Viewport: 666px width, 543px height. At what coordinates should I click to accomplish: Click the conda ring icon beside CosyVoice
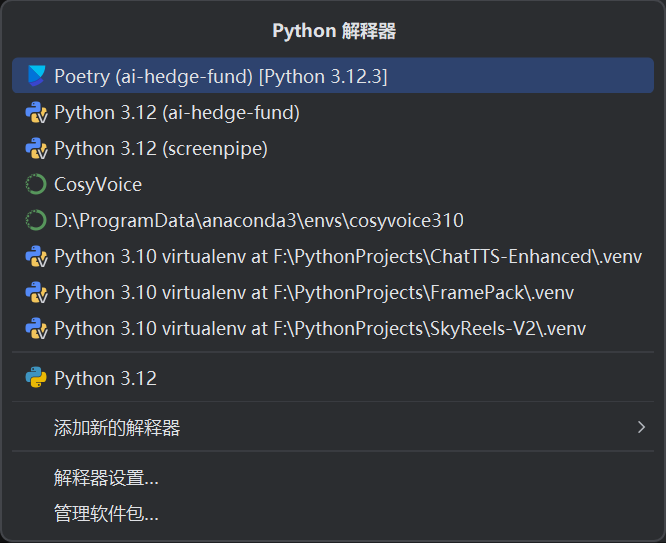click(36, 184)
